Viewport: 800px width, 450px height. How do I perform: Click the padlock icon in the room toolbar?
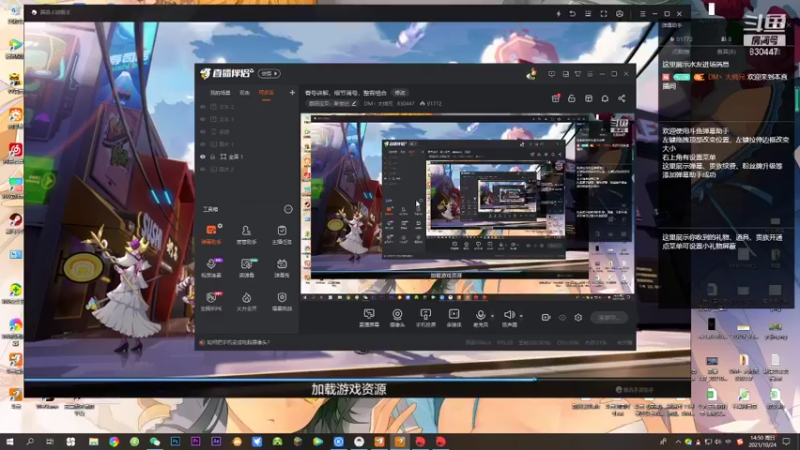[571, 98]
